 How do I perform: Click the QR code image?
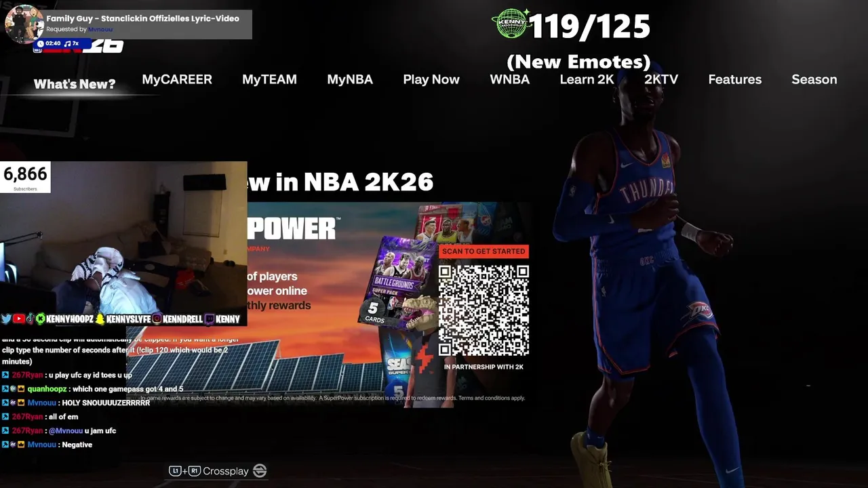tap(484, 310)
